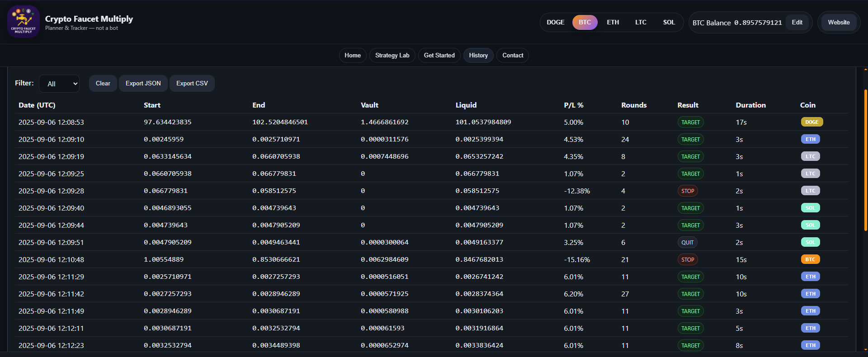Click the ETH badge in 12:11:49 row
868x357 pixels.
coord(810,311)
